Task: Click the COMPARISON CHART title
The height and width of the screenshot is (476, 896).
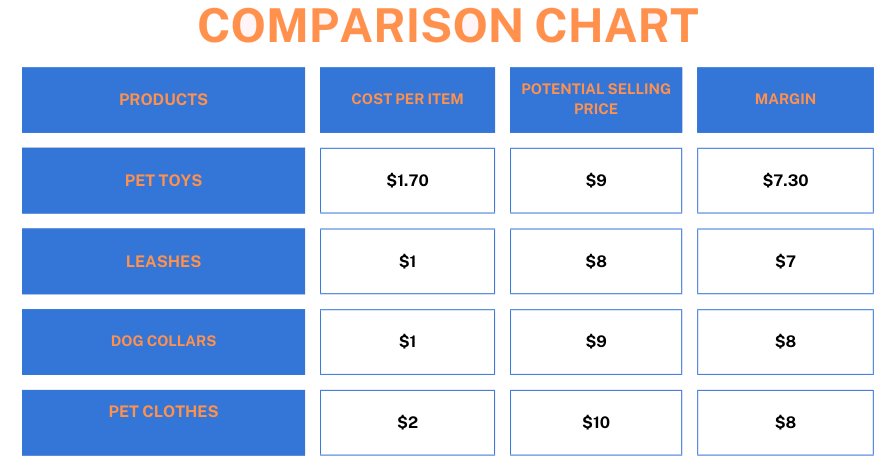Action: tap(448, 26)
